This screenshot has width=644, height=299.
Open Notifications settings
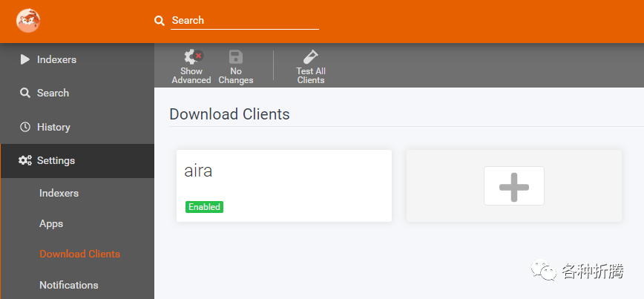click(68, 285)
